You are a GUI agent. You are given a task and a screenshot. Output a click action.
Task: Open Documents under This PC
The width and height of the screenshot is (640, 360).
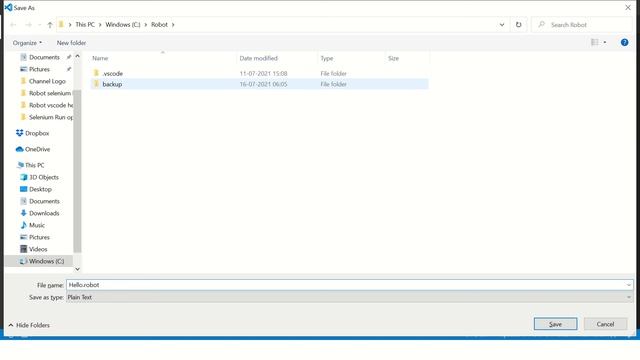coord(44,201)
